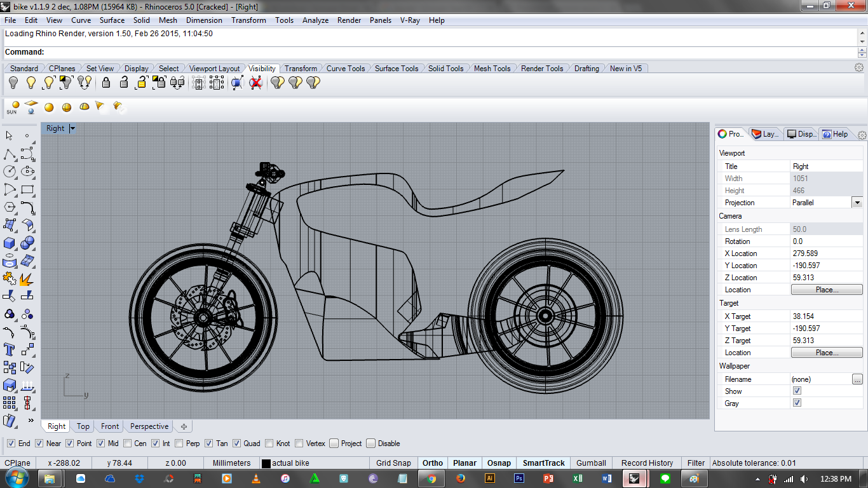Image resolution: width=868 pixels, height=488 pixels.
Task: Select the Fillet Curves tool
Action: point(27,207)
